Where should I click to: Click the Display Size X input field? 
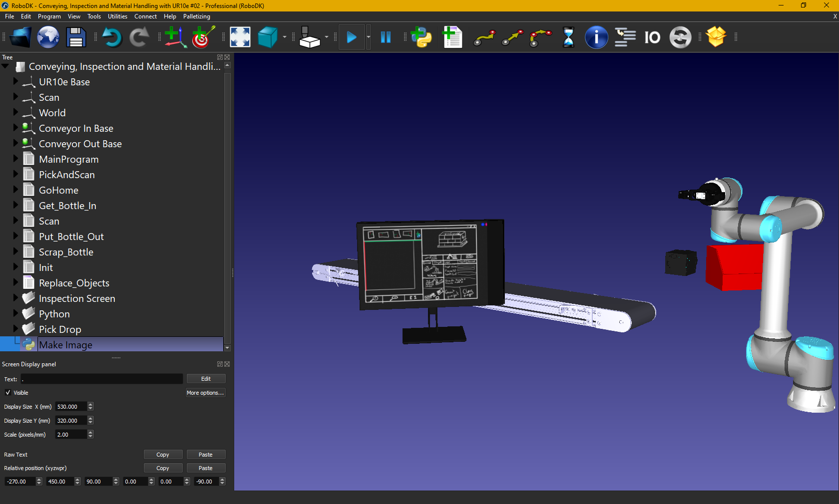point(70,407)
